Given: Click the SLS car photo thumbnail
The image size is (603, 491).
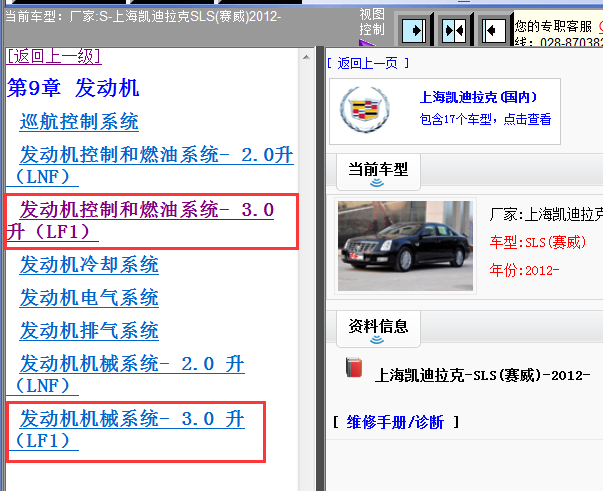Looking at the screenshot, I should coord(405,246).
